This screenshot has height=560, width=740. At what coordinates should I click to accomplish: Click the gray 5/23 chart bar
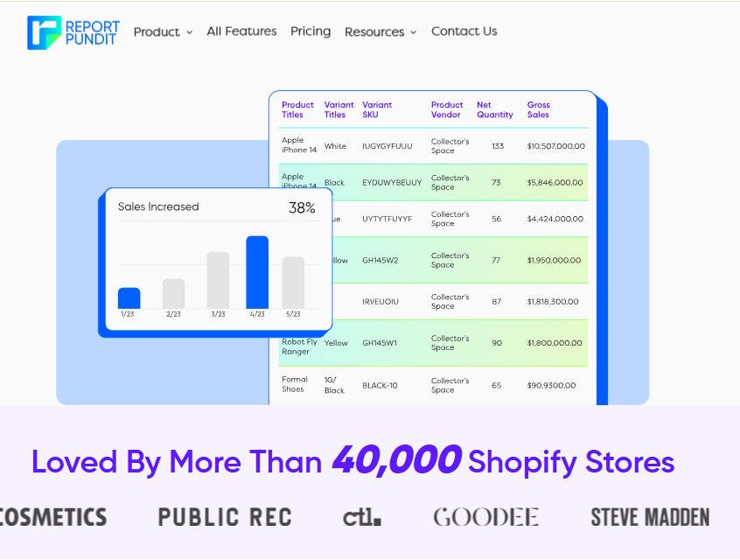pyautogui.click(x=293, y=283)
